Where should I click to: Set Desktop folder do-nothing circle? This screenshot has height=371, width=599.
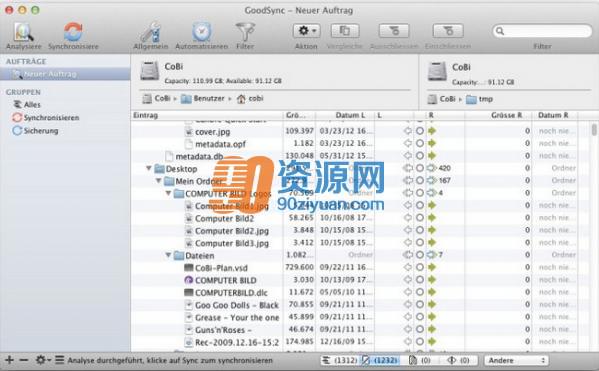point(419,168)
